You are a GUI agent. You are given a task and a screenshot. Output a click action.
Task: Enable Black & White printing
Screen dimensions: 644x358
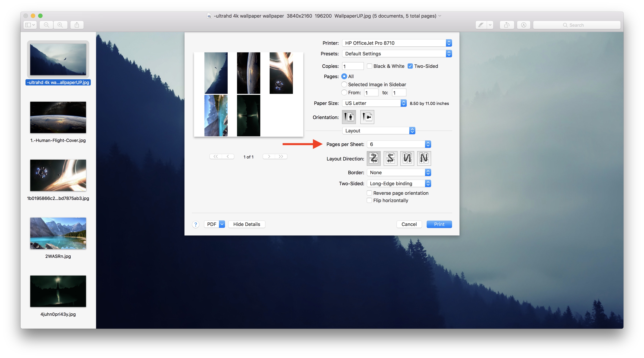(x=369, y=66)
